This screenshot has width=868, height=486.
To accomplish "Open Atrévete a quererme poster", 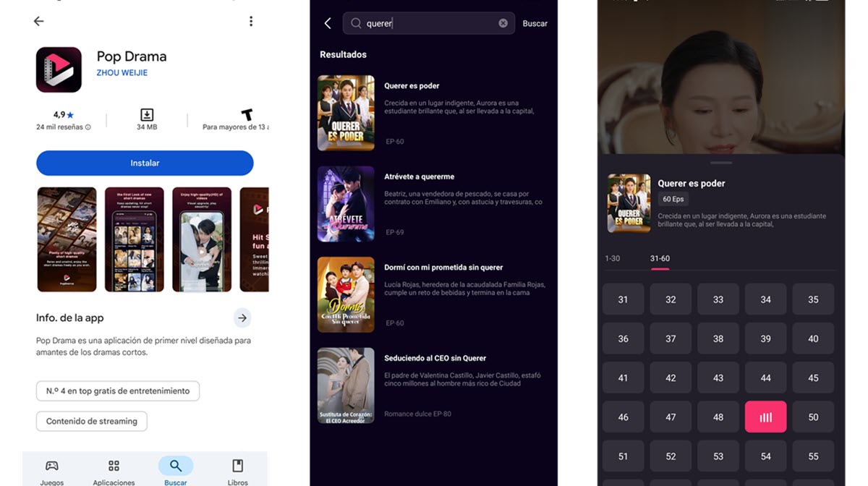I will tap(346, 204).
